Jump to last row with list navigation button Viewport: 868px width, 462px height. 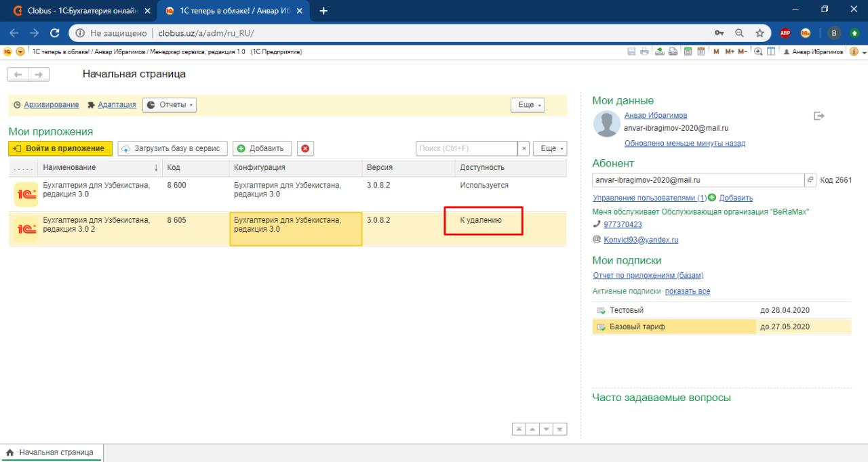560,430
